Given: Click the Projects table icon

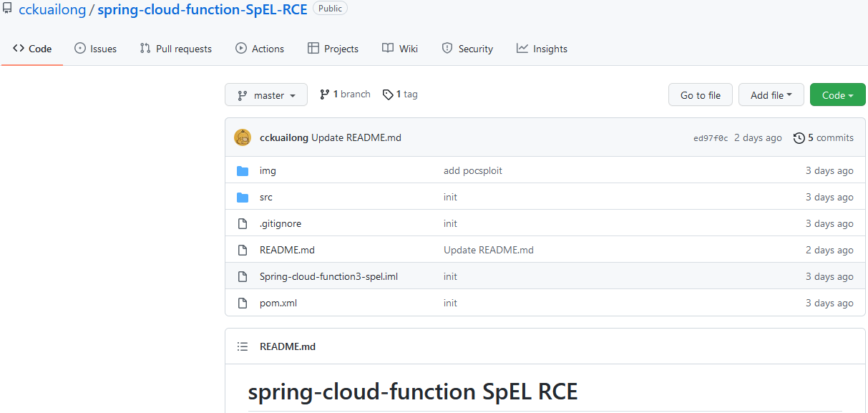Looking at the screenshot, I should (313, 49).
